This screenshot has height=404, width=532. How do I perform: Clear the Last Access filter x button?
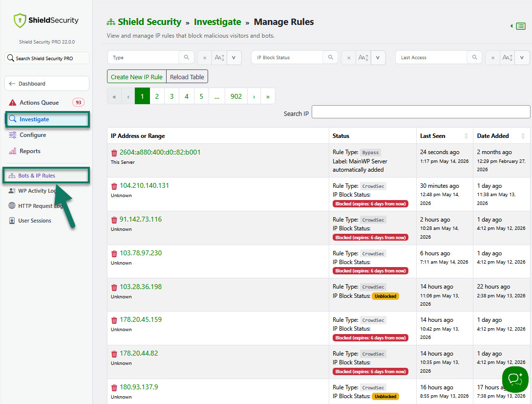492,58
